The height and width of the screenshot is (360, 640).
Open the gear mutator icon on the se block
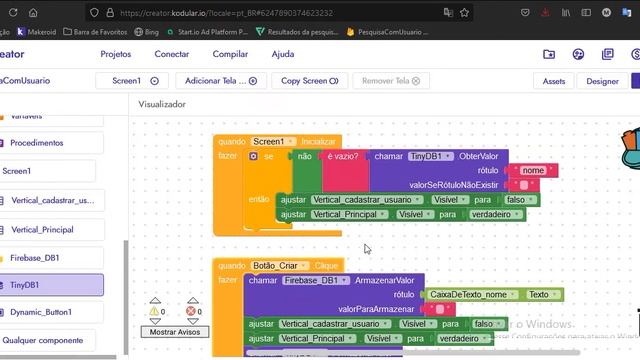click(x=253, y=156)
